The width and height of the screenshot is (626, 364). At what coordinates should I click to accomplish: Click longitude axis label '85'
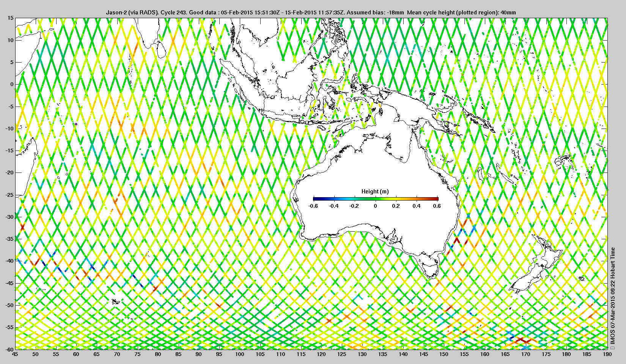pos(178,355)
